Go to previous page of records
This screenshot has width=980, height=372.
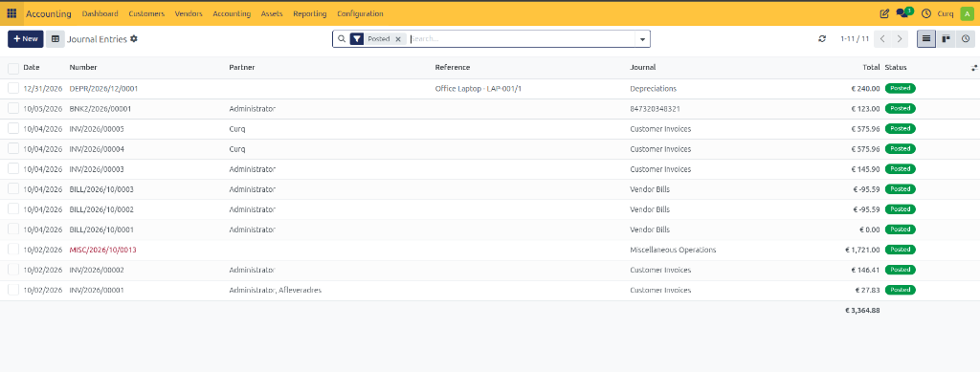coord(882,38)
